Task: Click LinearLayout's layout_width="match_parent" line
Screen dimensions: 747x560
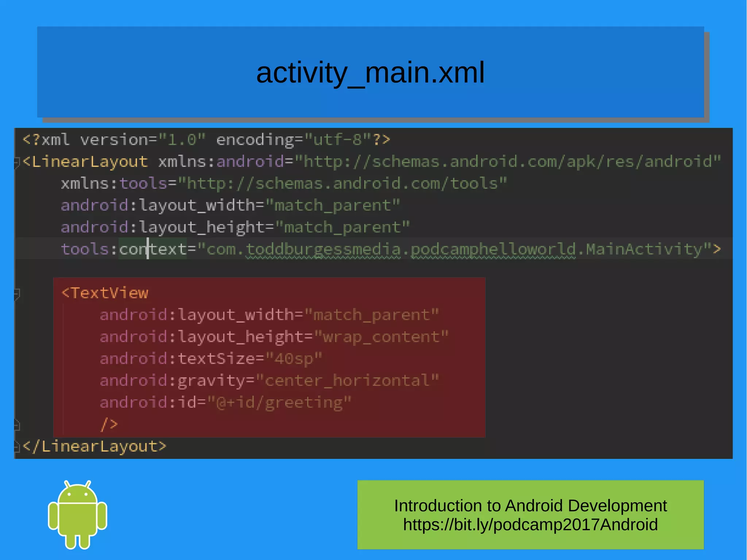Action: tap(231, 205)
